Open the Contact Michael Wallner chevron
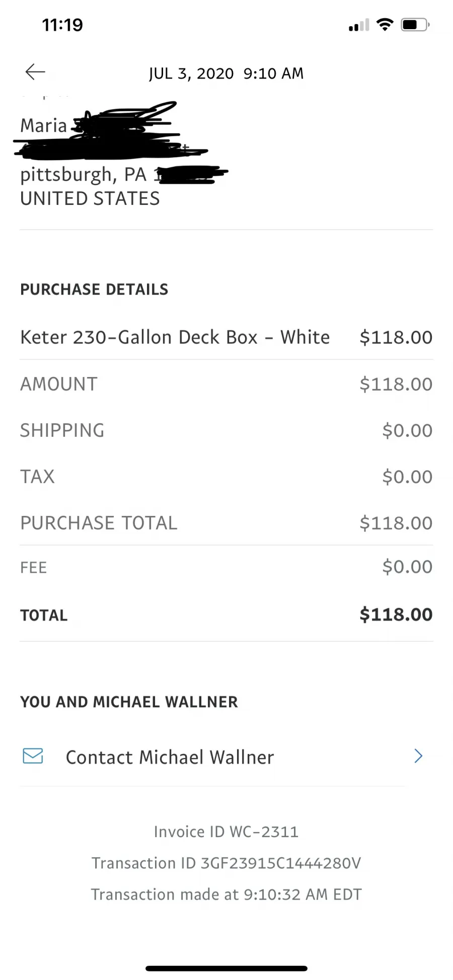 pos(418,756)
